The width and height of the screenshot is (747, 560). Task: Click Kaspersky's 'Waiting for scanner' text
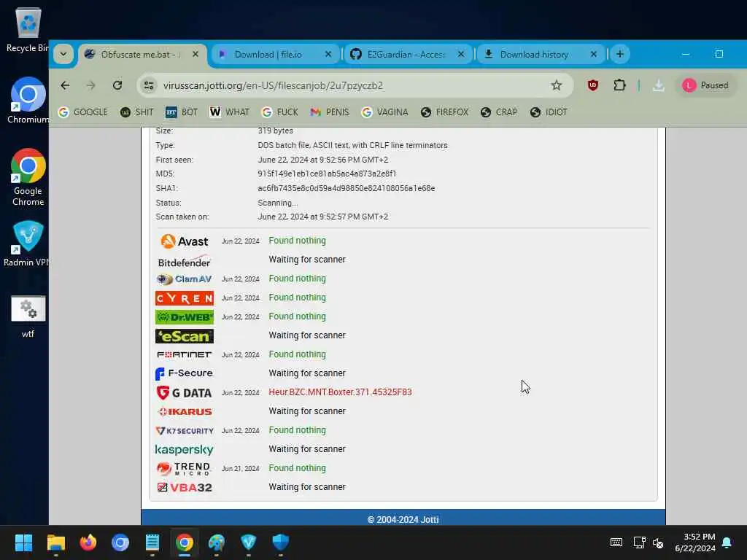(x=307, y=449)
